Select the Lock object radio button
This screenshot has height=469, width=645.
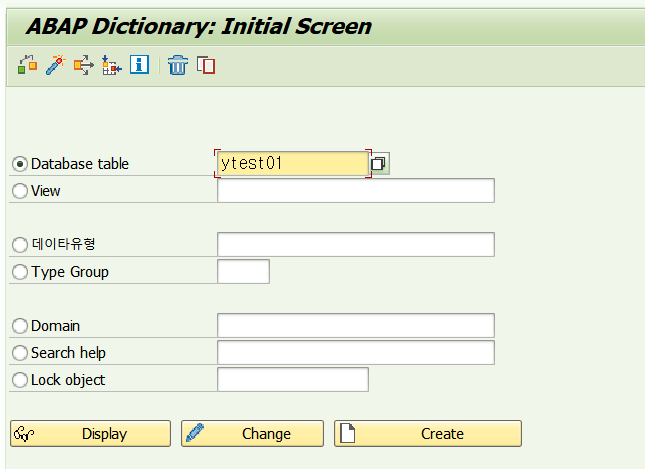click(x=20, y=380)
